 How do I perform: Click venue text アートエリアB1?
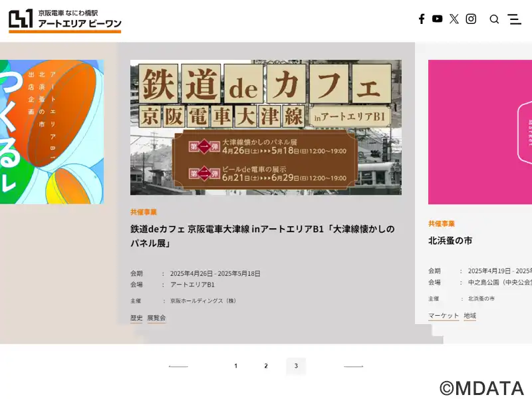[x=192, y=285]
